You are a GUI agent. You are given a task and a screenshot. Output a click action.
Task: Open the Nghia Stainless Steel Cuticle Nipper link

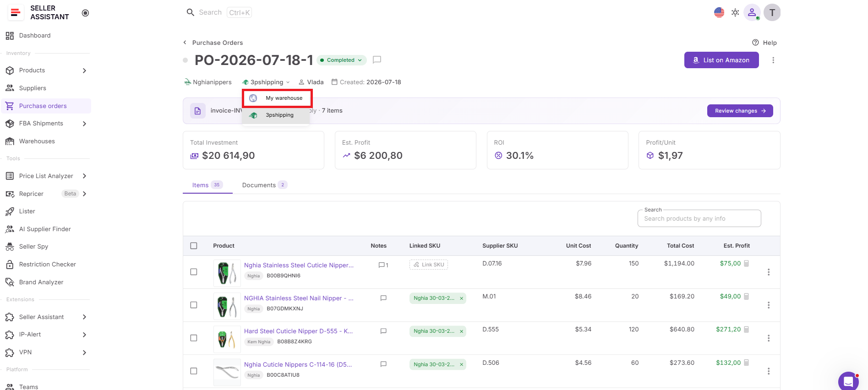point(299,265)
